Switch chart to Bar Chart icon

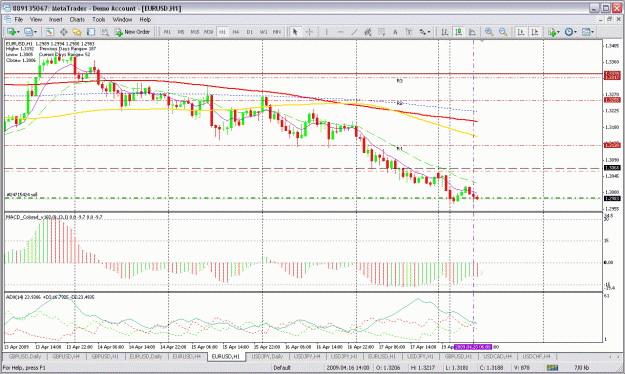pyautogui.click(x=444, y=32)
